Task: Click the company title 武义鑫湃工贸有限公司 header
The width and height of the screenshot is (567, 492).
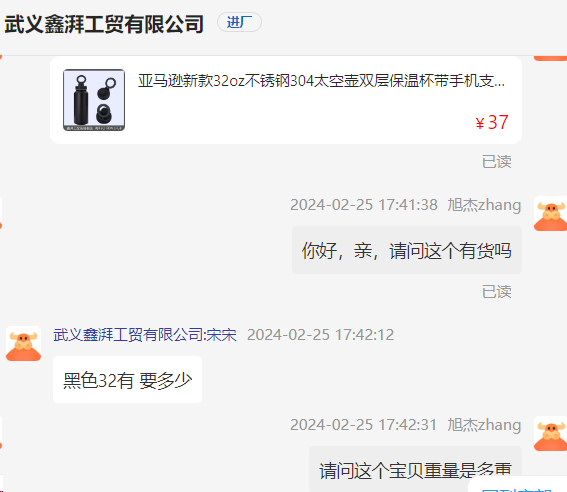Action: tap(104, 24)
